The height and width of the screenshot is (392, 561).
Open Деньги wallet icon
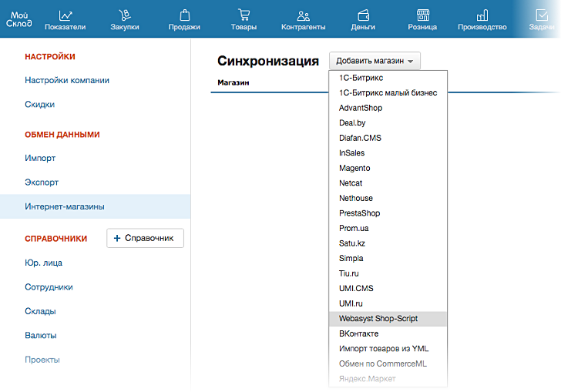[363, 15]
